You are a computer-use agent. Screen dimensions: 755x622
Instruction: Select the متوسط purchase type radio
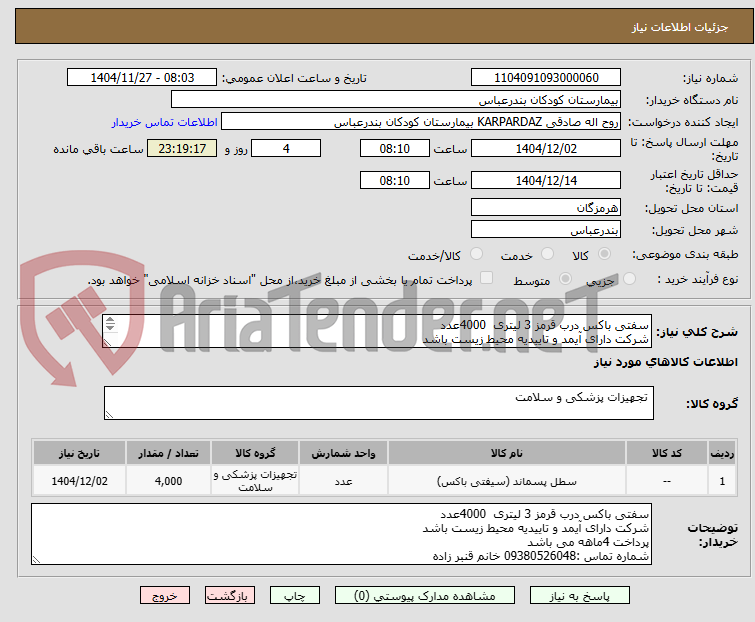[565, 279]
